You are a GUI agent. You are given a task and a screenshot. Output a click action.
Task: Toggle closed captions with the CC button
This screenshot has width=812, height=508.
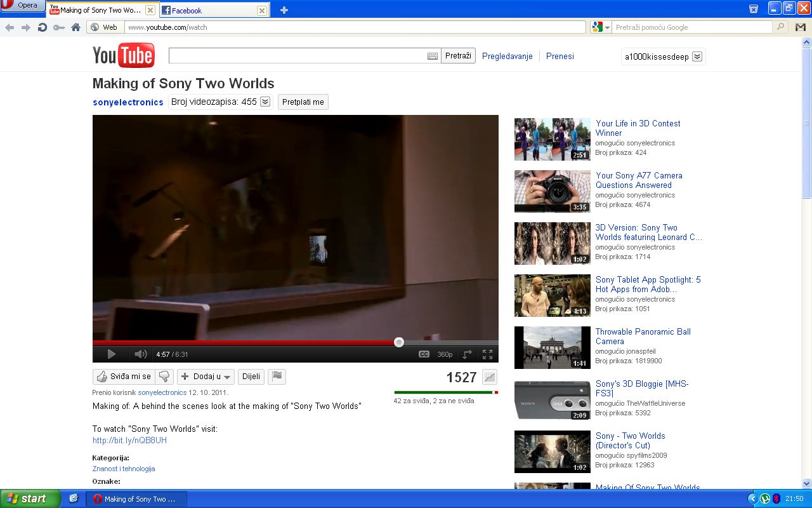(424, 354)
